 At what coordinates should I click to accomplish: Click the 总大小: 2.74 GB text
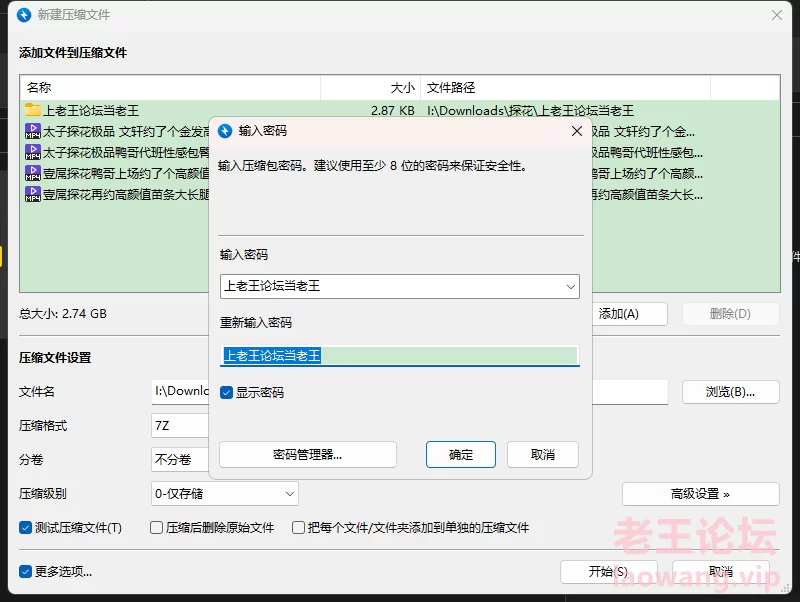pyautogui.click(x=63, y=314)
